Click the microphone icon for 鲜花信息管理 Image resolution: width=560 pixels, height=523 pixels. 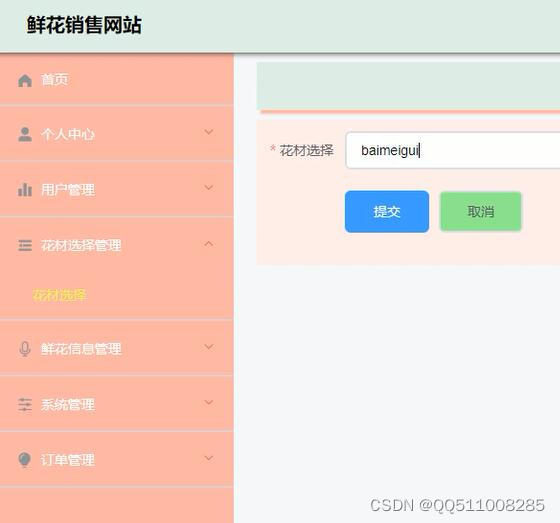pos(25,349)
